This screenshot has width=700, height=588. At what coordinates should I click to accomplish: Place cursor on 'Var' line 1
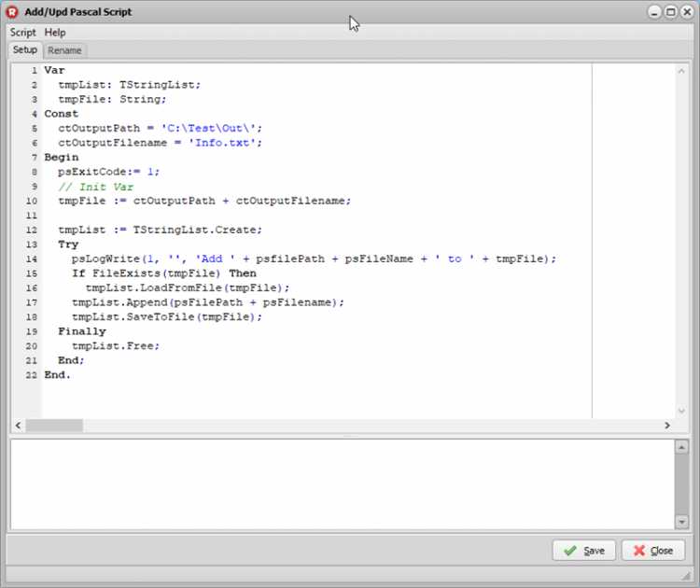click(x=54, y=70)
